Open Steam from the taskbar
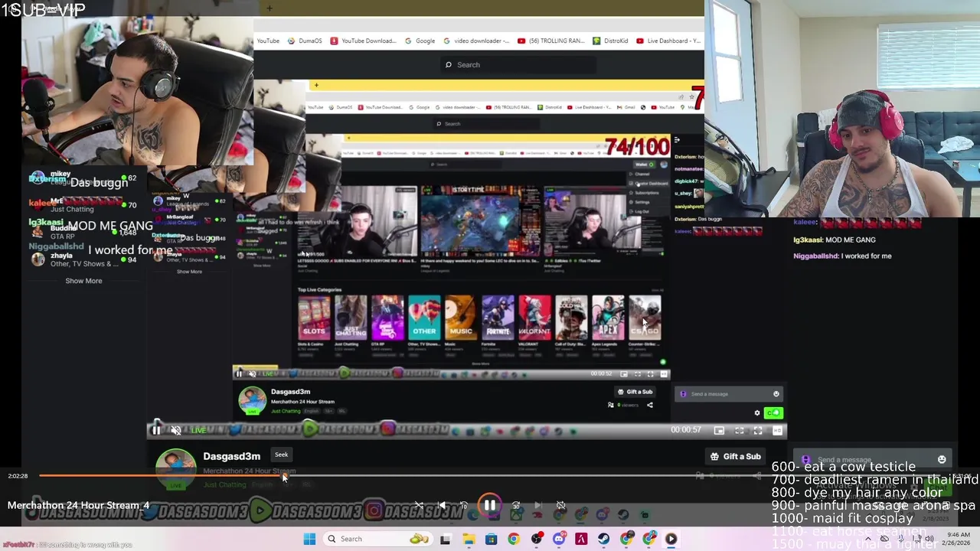Viewport: 980px width, 551px height. pyautogui.click(x=603, y=539)
